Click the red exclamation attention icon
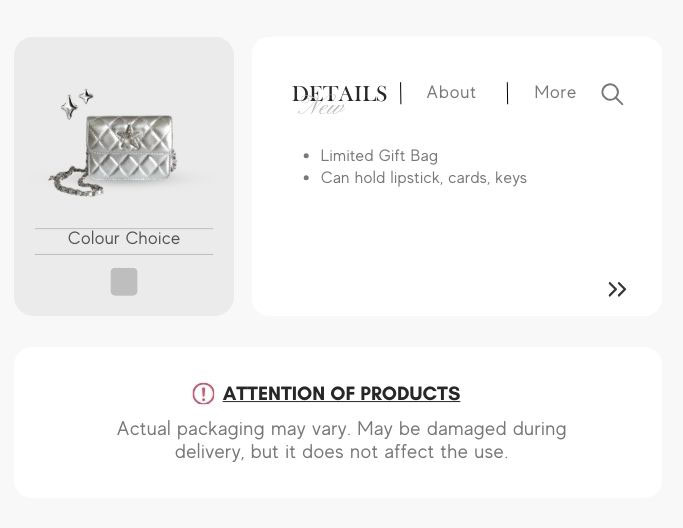Image resolution: width=683 pixels, height=528 pixels. point(203,394)
